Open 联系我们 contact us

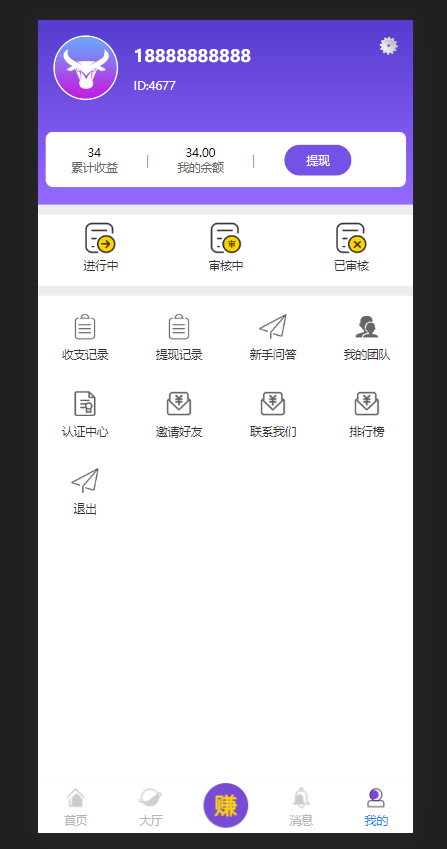click(x=273, y=415)
